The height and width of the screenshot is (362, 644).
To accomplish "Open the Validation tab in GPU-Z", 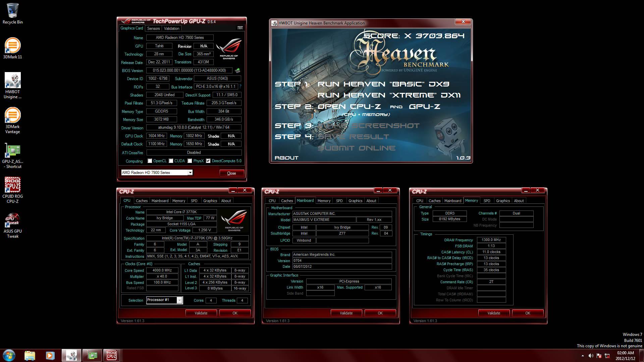I will pyautogui.click(x=171, y=28).
